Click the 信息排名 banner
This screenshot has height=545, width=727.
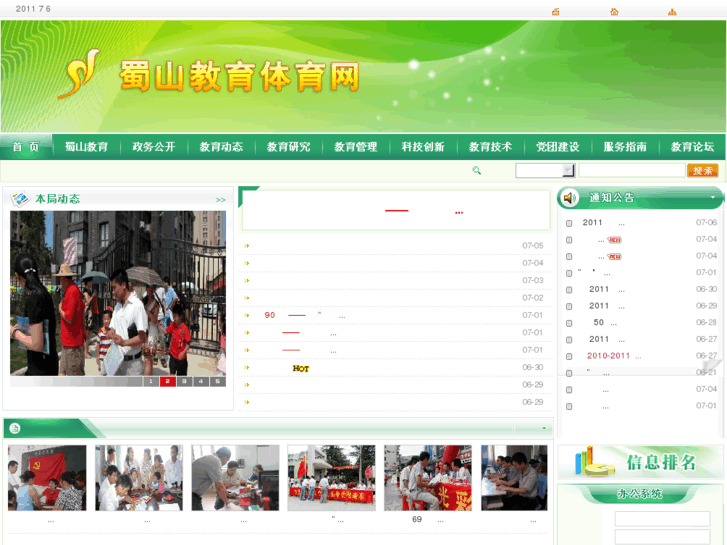640,462
